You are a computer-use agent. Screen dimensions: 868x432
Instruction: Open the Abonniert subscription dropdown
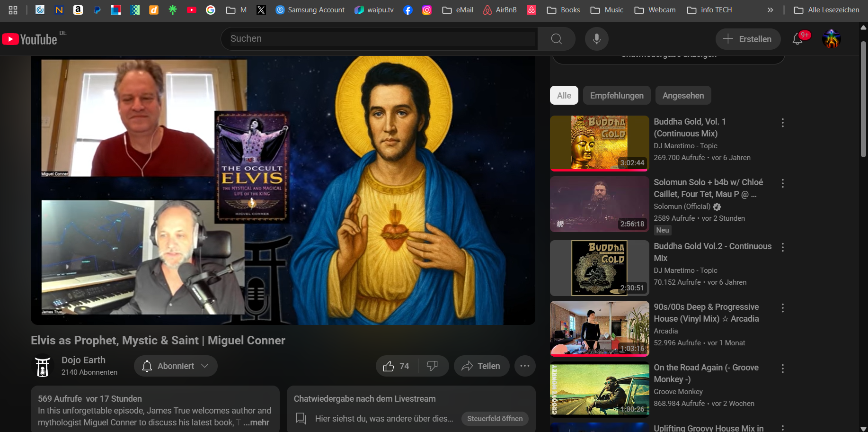(x=176, y=366)
